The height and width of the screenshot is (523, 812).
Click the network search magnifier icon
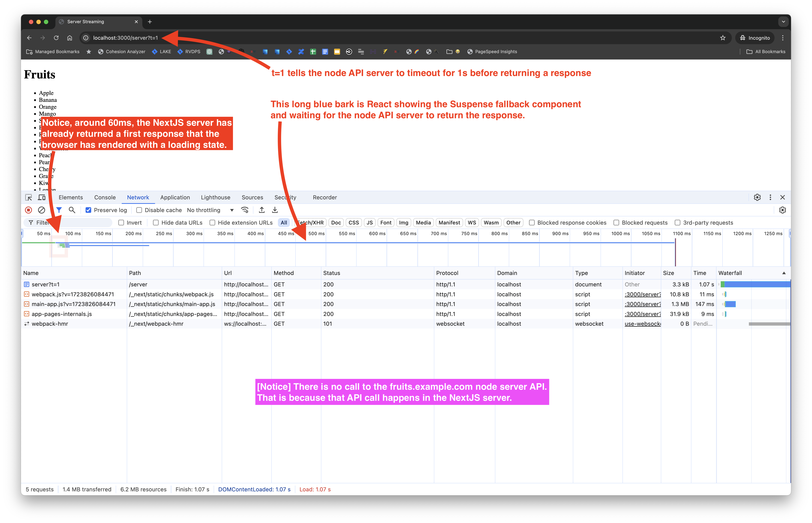[72, 210]
